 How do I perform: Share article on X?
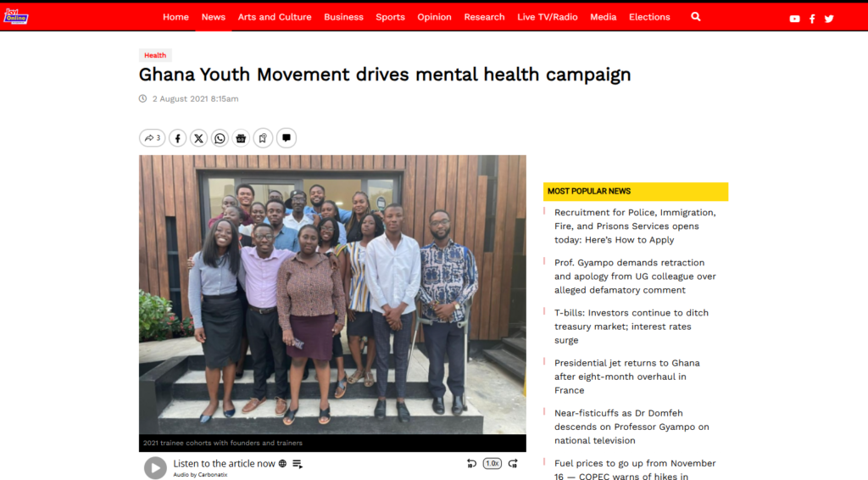coord(198,138)
